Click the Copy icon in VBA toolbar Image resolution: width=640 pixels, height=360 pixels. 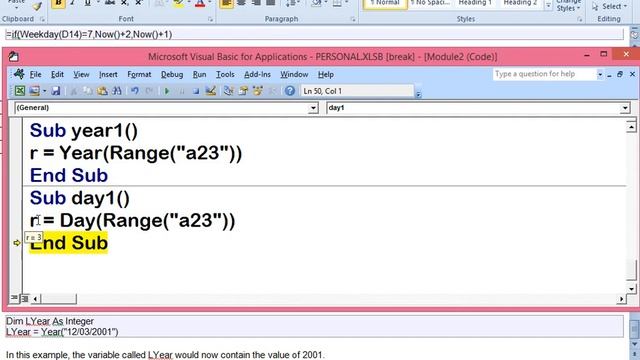88,91
